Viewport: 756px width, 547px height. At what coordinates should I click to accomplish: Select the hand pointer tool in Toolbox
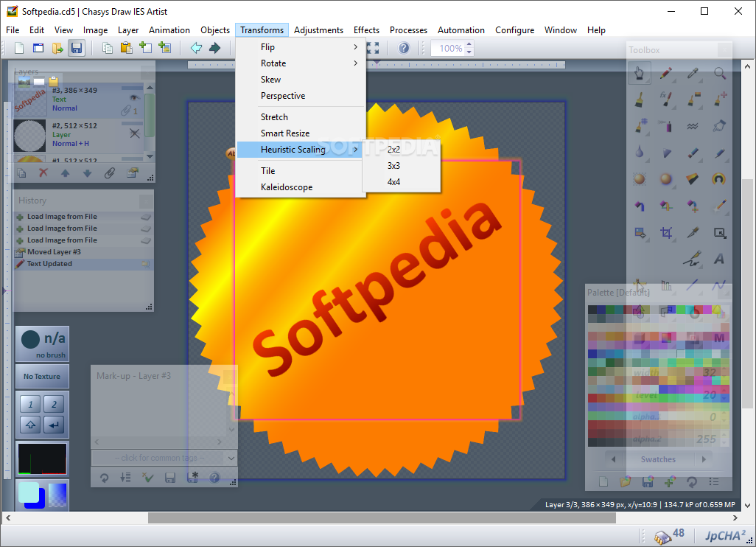click(639, 73)
